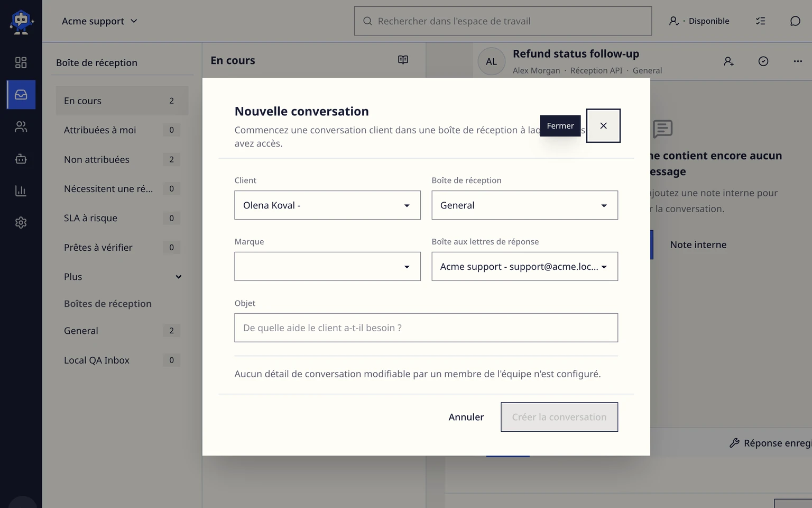
Task: Click the Annuler button
Action: tap(466, 417)
